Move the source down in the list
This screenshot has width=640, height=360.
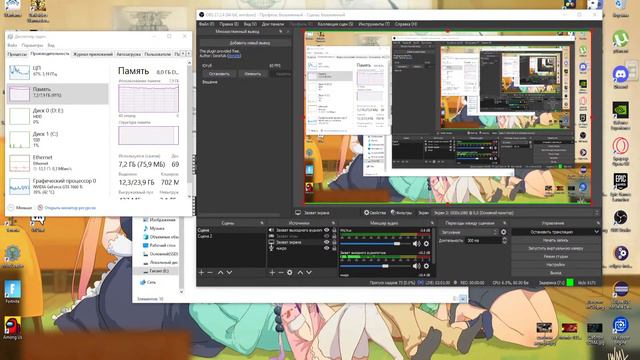(309, 272)
